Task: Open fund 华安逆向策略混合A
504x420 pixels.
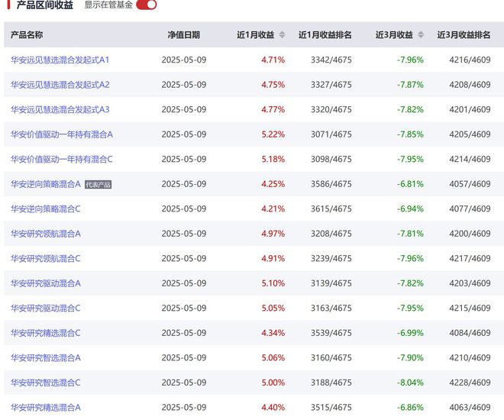Action: click(x=46, y=184)
